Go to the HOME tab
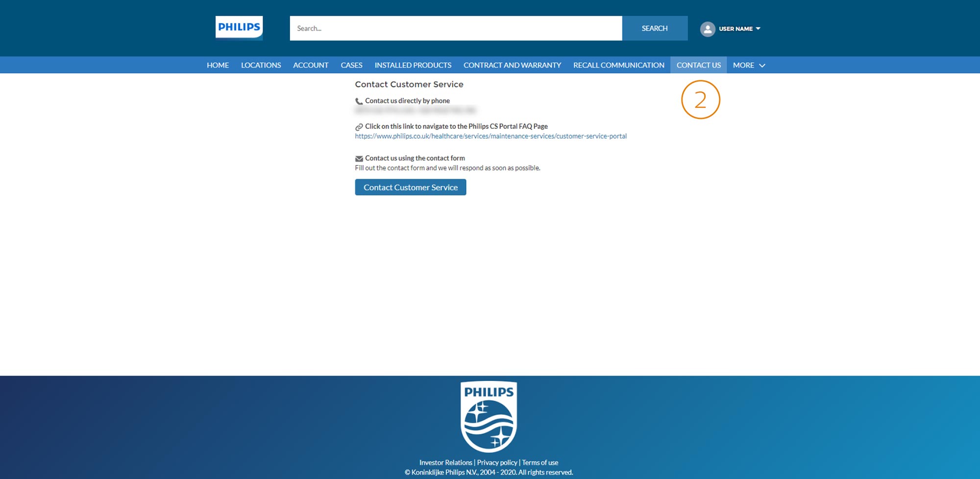This screenshot has height=479, width=980. 218,65
